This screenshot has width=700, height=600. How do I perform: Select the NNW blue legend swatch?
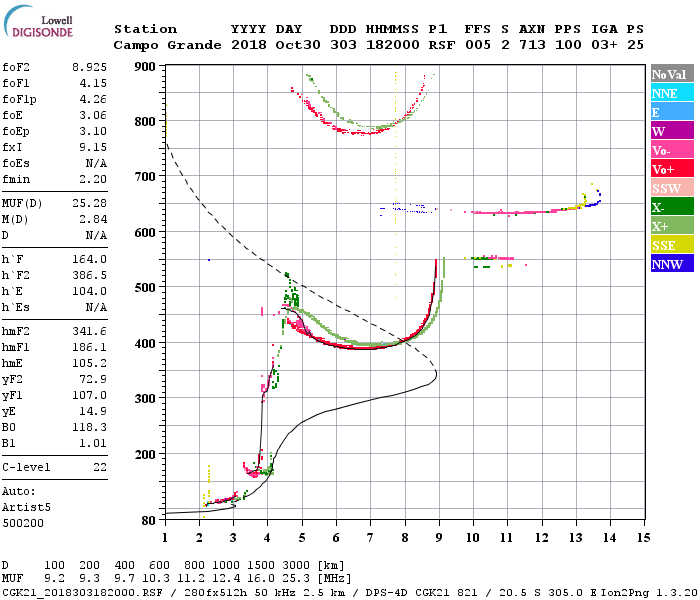672,263
